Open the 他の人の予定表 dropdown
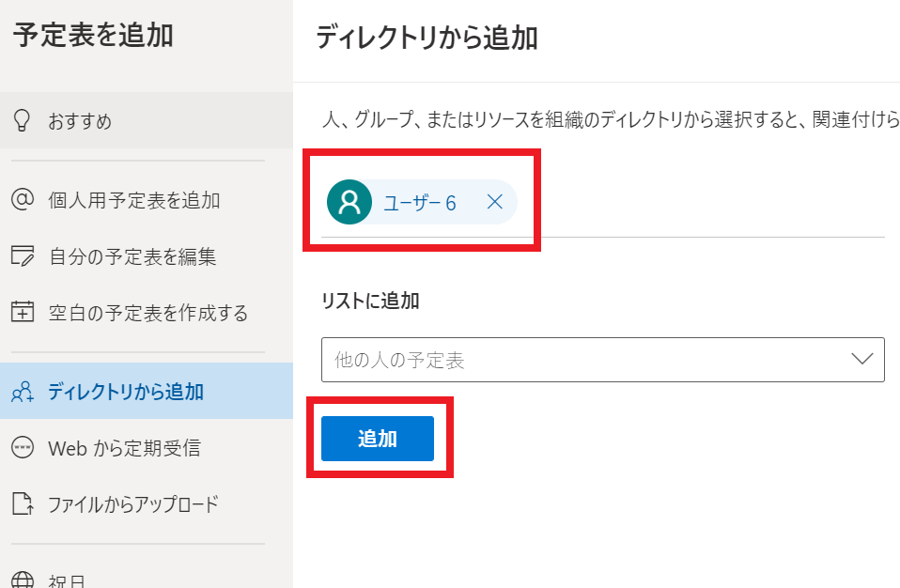The image size is (900, 588). [603, 360]
